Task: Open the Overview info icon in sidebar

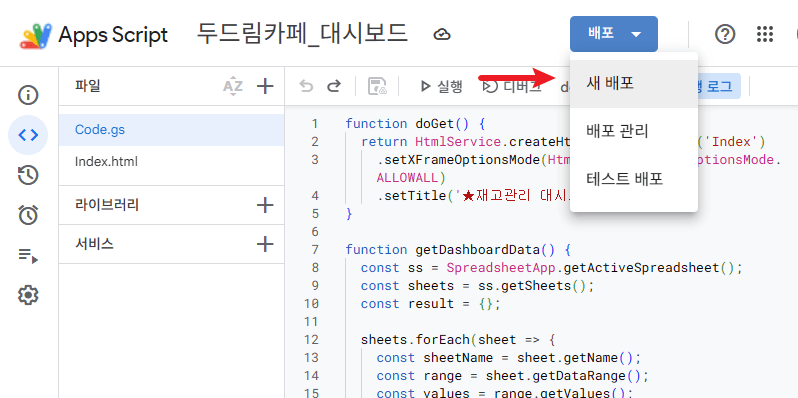Action: 28,95
